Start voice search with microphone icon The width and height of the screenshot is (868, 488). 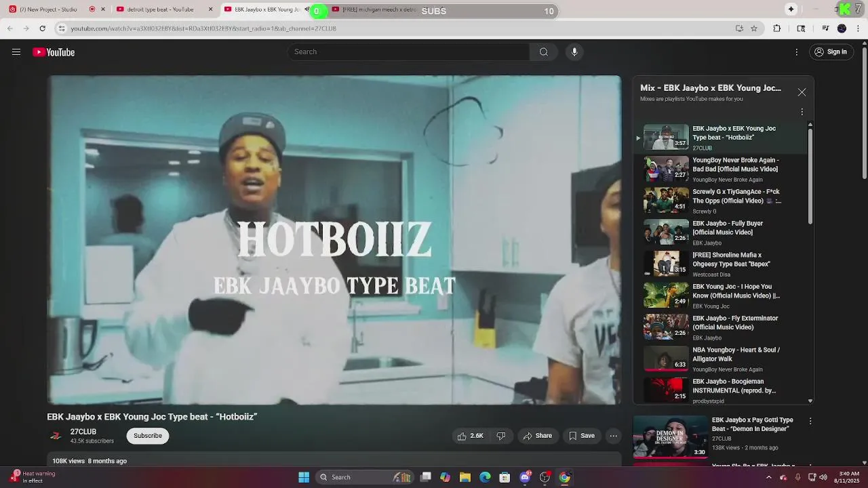(x=574, y=52)
